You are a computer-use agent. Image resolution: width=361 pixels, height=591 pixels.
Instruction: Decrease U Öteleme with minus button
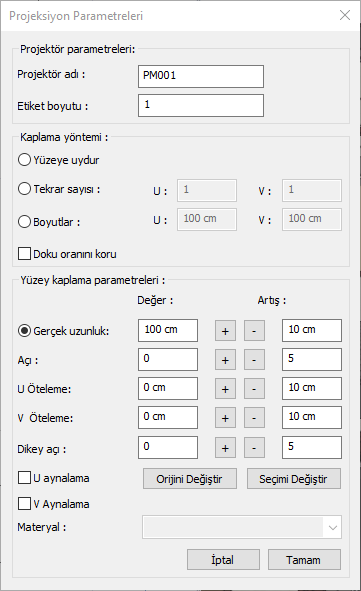pos(254,389)
